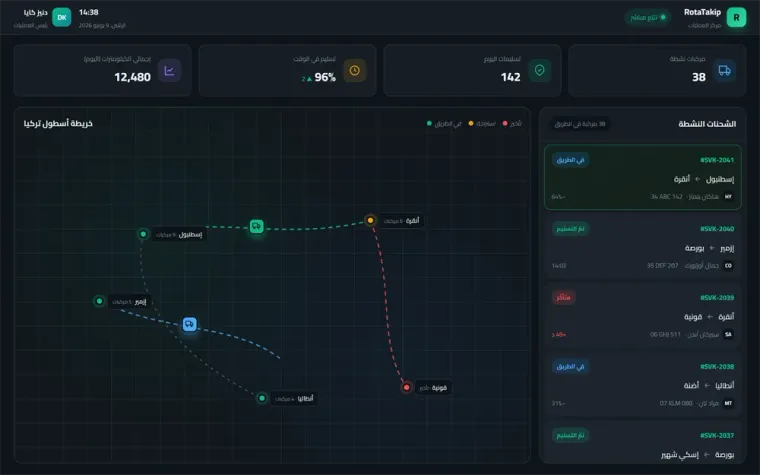Click the chart icon in total kilometers card
Image resolution: width=760 pixels, height=475 pixels.
coord(170,71)
